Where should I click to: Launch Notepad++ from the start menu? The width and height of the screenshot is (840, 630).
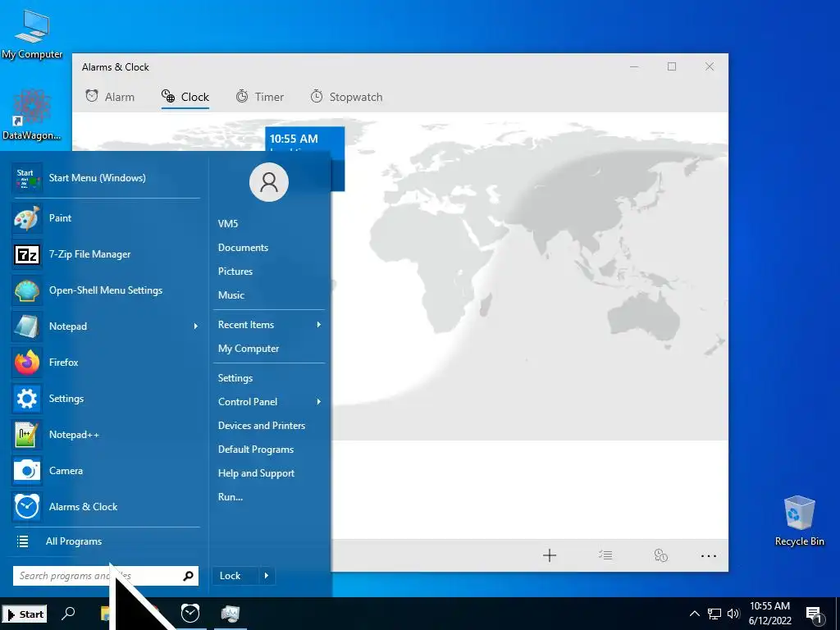tap(106, 435)
